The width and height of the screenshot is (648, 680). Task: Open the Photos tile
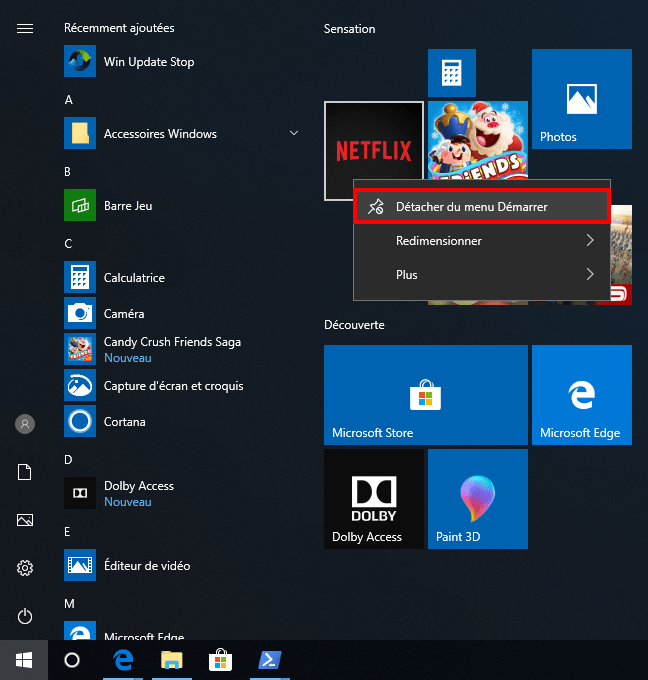click(582, 99)
